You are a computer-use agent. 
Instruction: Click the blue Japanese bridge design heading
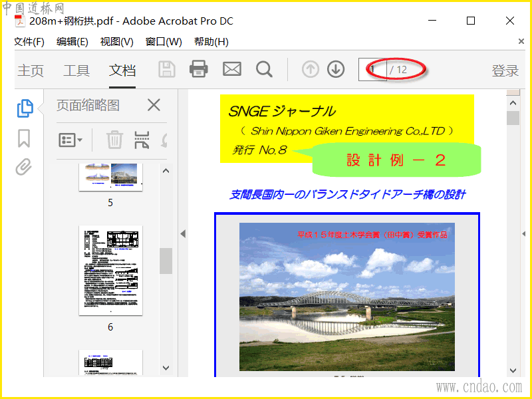(x=347, y=194)
